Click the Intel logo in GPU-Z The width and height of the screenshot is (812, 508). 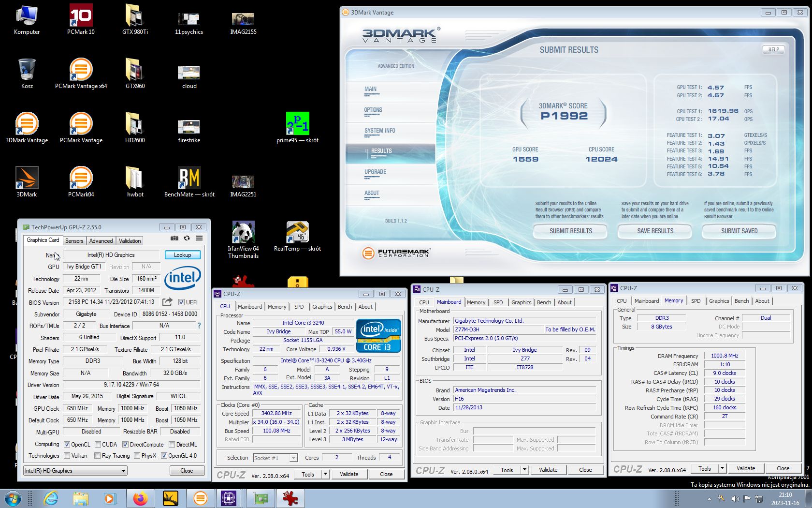coord(183,278)
